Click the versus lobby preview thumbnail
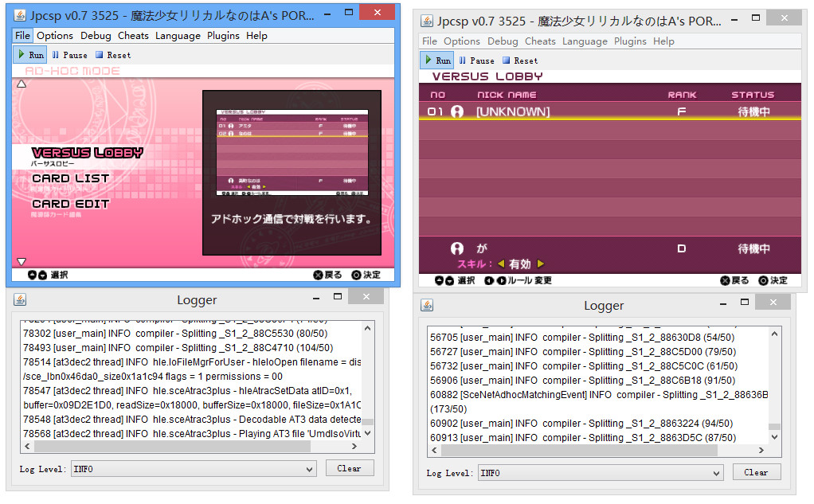The image size is (814, 504). (x=292, y=152)
